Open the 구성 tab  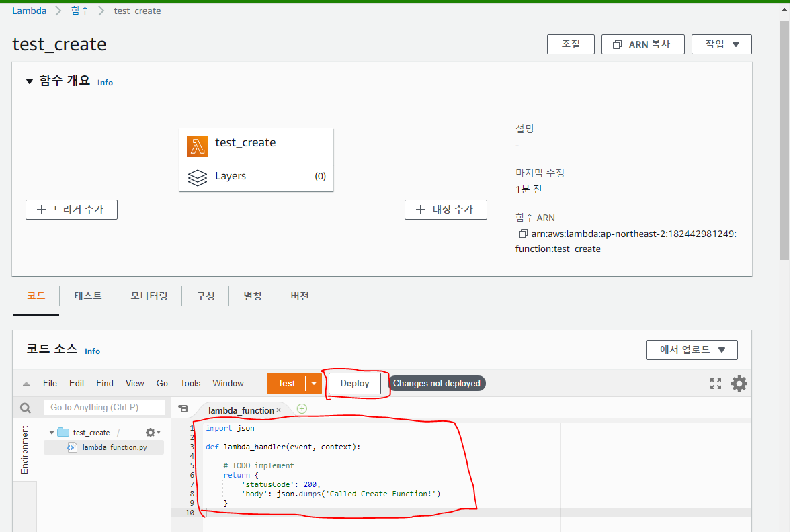click(x=206, y=296)
